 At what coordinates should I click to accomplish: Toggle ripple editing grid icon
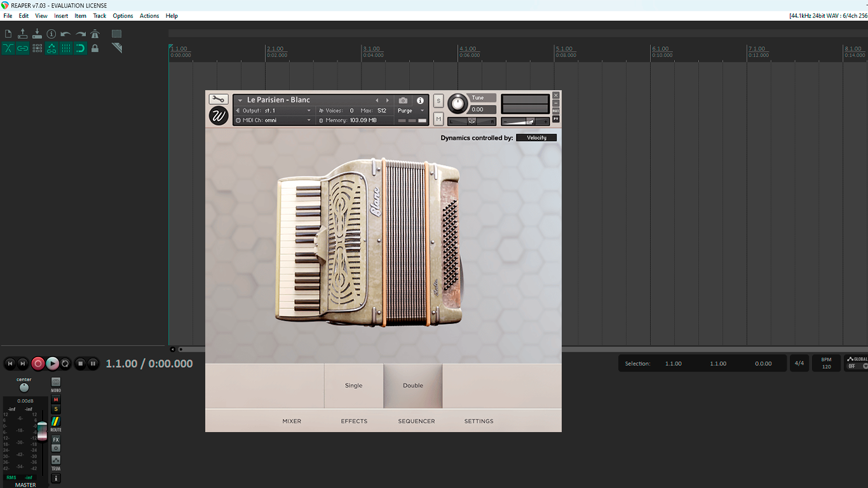click(37, 48)
